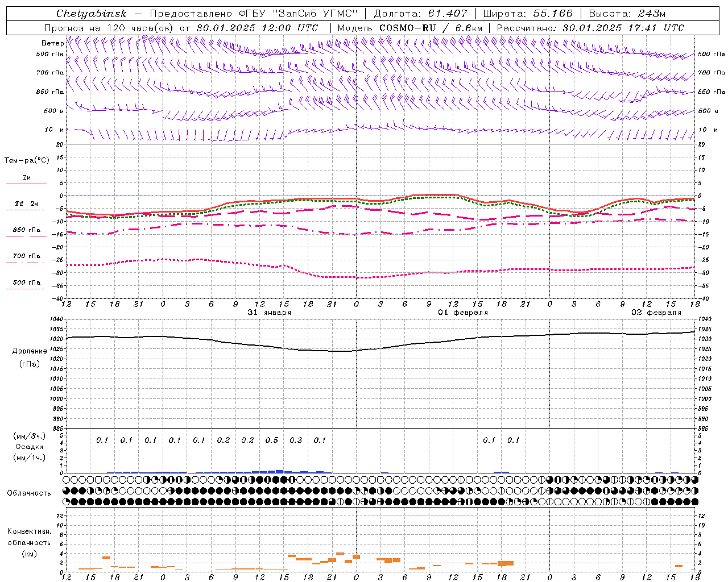Click the Chelyabinsk station name in header
Screen dimensions: 728x582
(x=91, y=14)
